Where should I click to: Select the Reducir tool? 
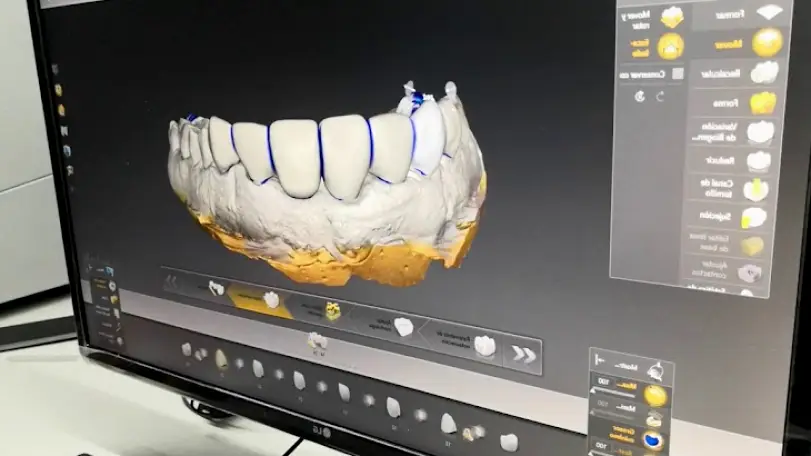pyautogui.click(x=732, y=161)
